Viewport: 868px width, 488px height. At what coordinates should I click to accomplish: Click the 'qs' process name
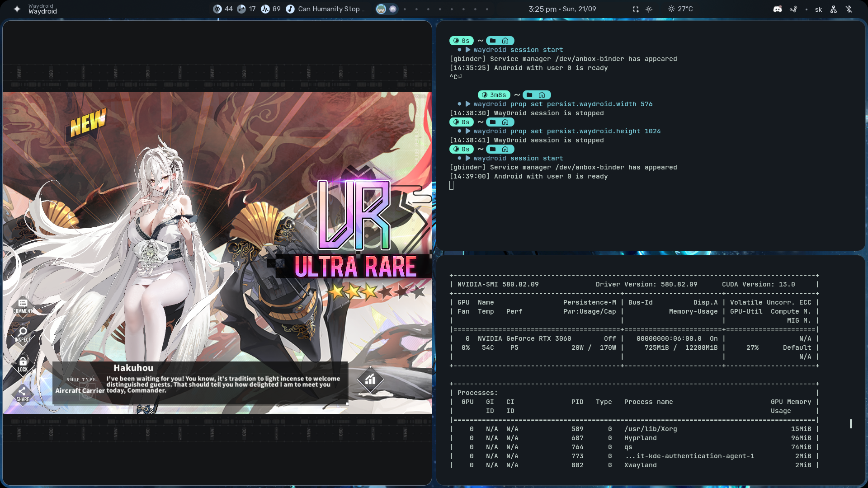pos(628,447)
